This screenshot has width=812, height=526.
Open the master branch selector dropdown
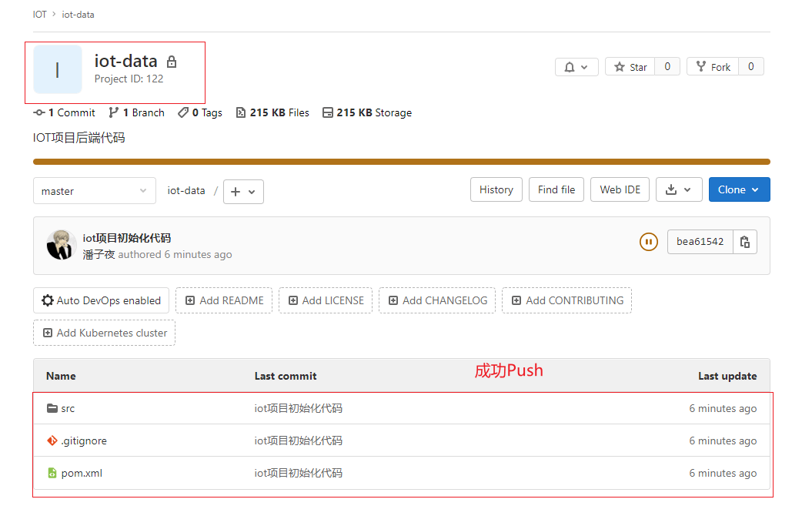[94, 191]
